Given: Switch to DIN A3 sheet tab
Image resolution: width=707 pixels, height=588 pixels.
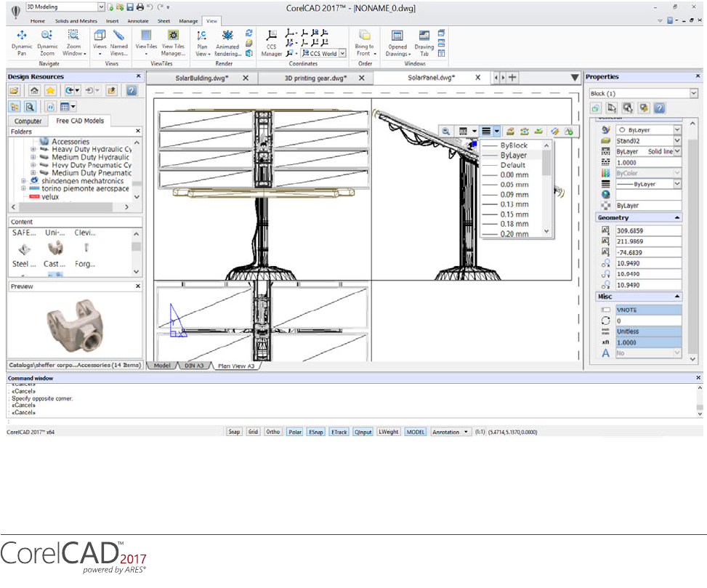Looking at the screenshot, I should tap(194, 366).
